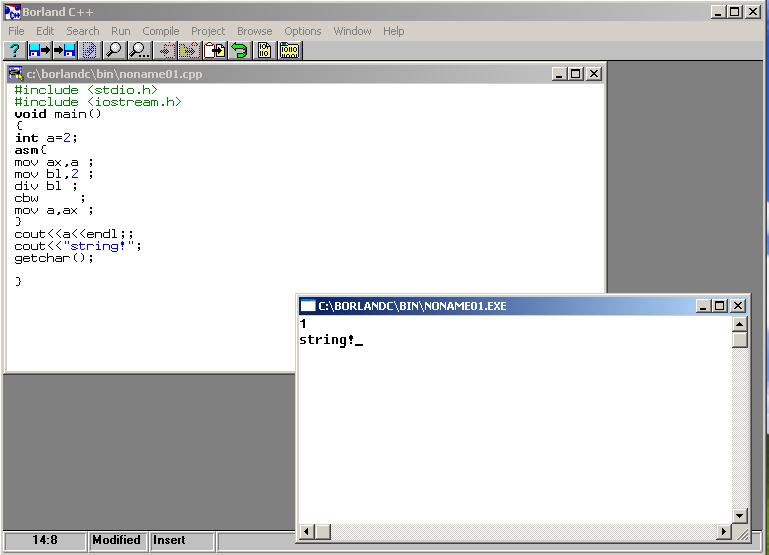Maximize the noname01.cpp editor window

[x=575, y=74]
